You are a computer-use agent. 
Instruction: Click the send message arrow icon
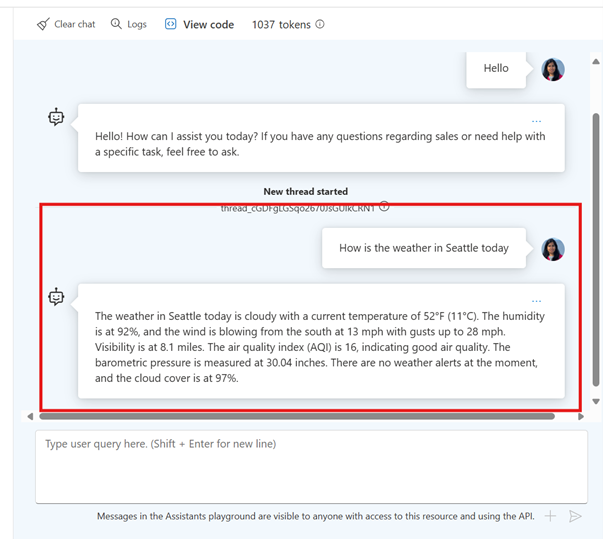(575, 516)
